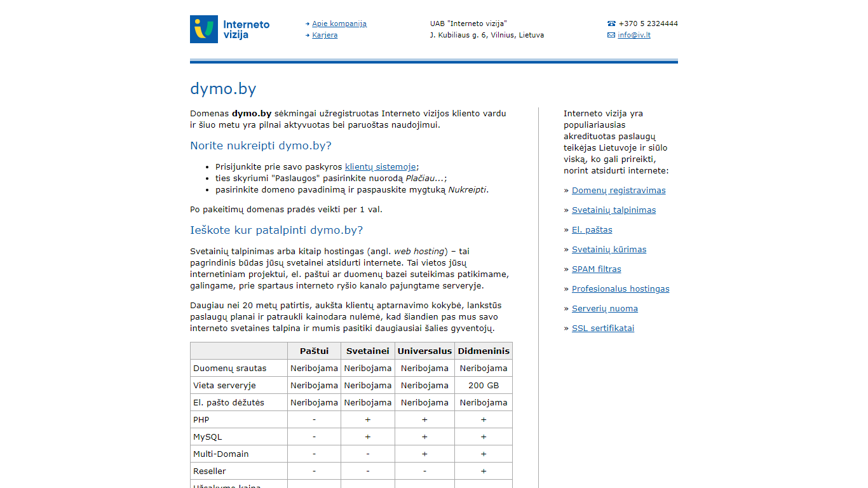This screenshot has width=868, height=488.
Task: Click heading 'Norite nukreipti dymo.by?'
Action: click(x=261, y=146)
